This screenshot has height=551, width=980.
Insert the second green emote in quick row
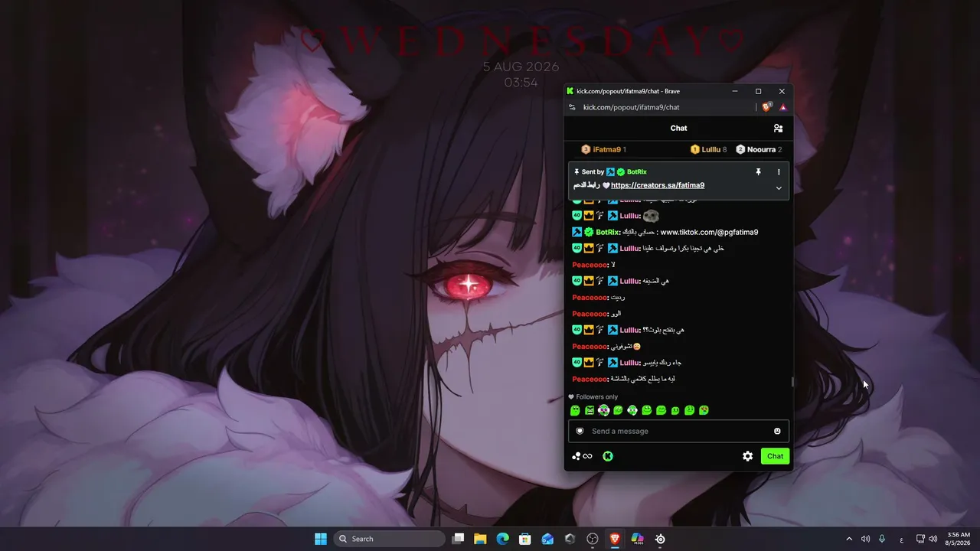click(x=590, y=411)
